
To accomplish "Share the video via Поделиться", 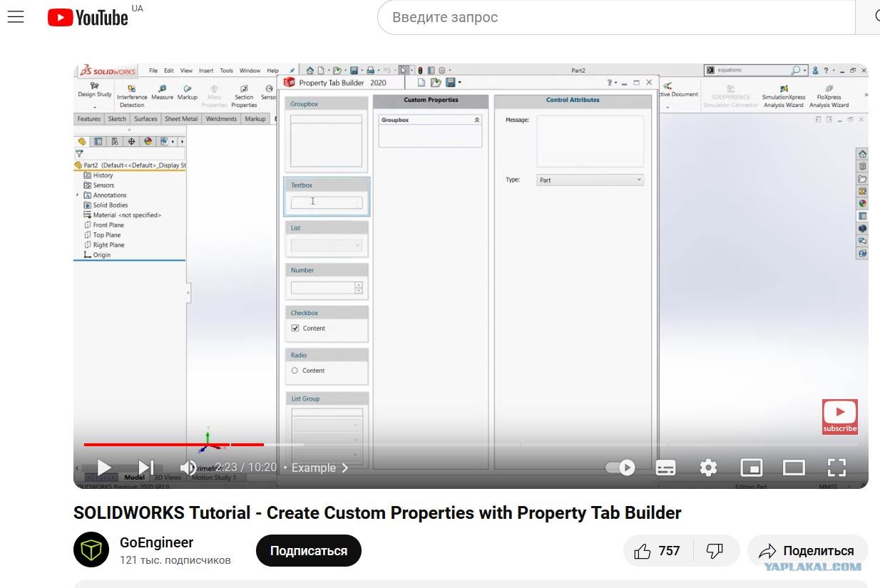I will 807,551.
